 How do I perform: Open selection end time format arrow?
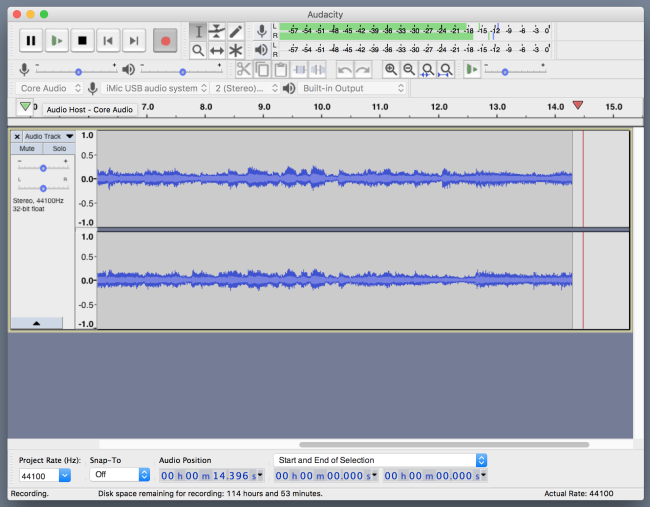[x=483, y=474]
